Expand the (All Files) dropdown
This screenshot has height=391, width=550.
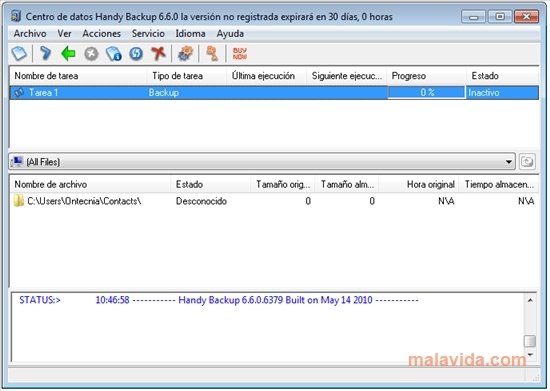tap(508, 162)
